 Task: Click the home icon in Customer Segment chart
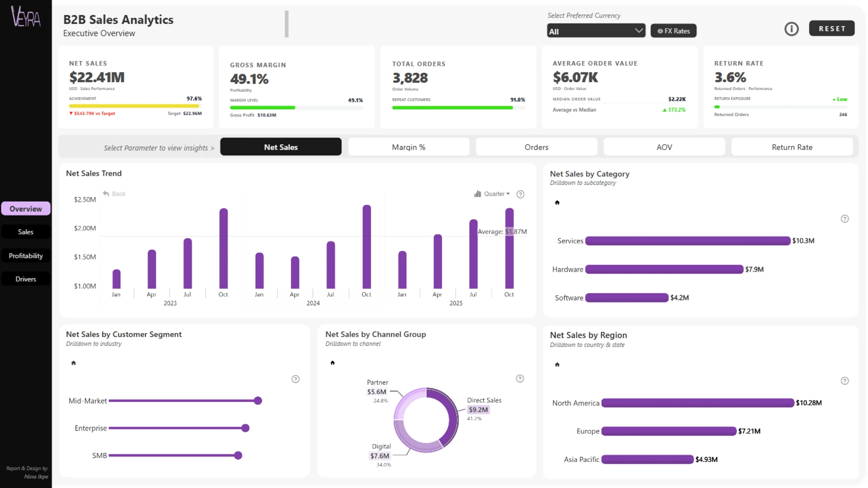pos(73,363)
